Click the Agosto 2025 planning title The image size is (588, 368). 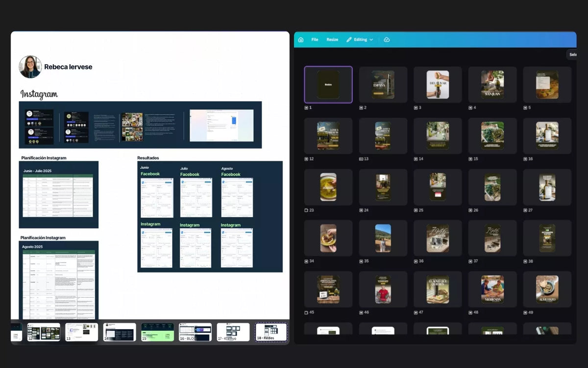tap(32, 247)
